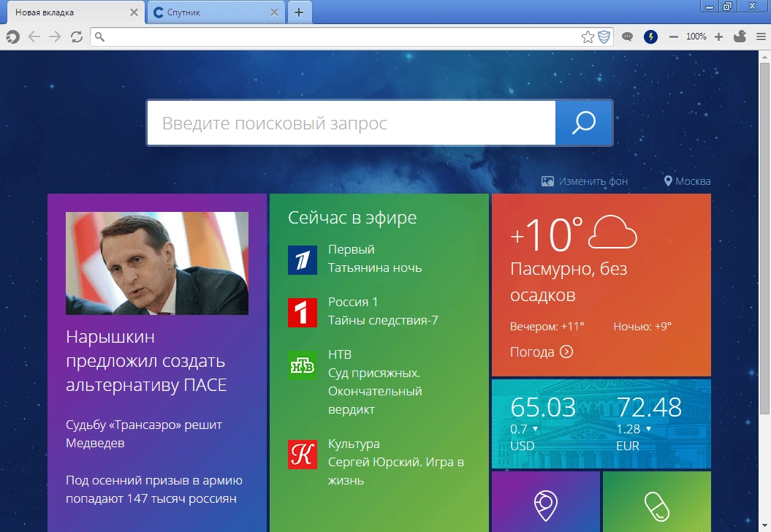The image size is (771, 532).
Task: Click Ночью: +9° forecast text
Action: [642, 327]
